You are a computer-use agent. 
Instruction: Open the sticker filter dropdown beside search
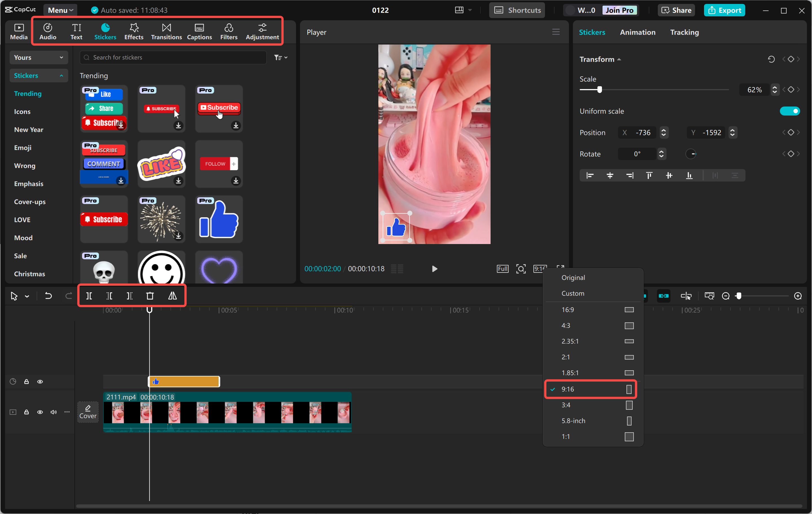coord(280,57)
